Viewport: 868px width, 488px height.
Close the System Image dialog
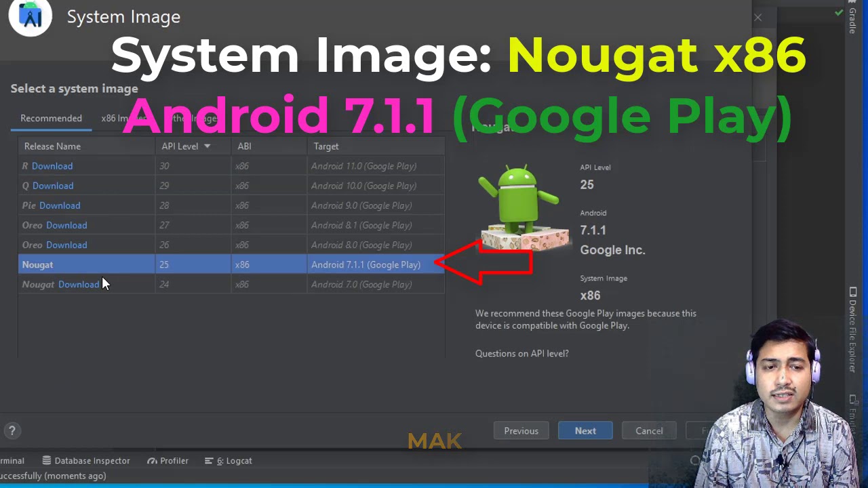click(758, 18)
